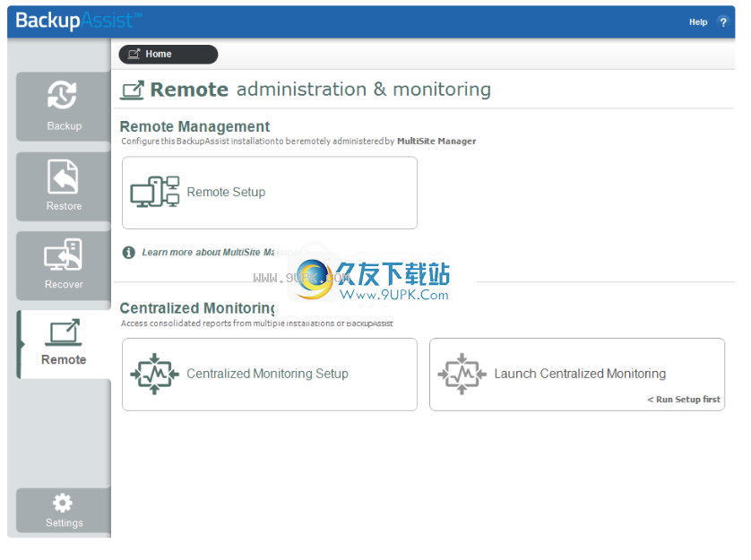Click the Home laptop icon in breadcrumb

pyautogui.click(x=134, y=54)
